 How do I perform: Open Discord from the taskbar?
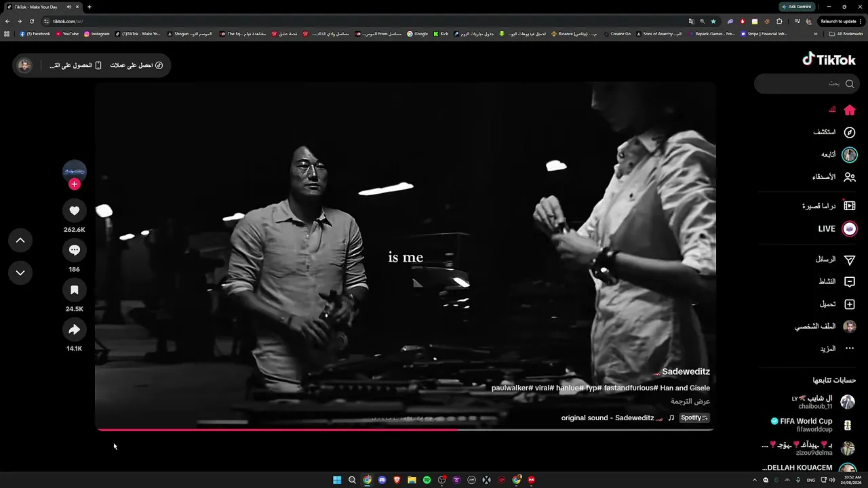(382, 480)
